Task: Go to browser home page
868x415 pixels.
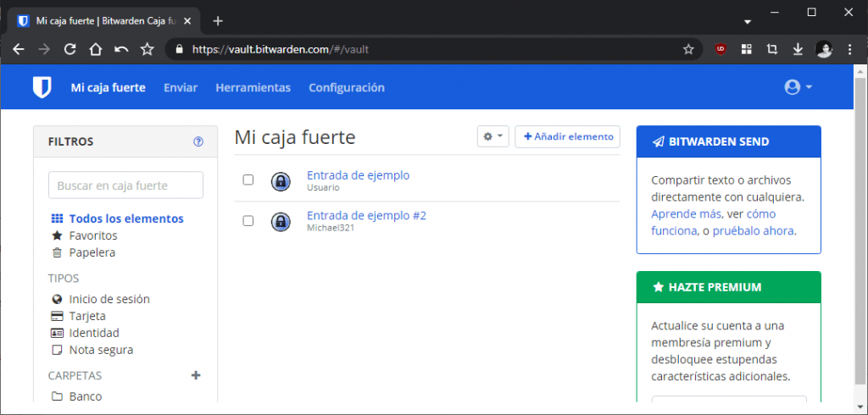Action: click(x=96, y=49)
